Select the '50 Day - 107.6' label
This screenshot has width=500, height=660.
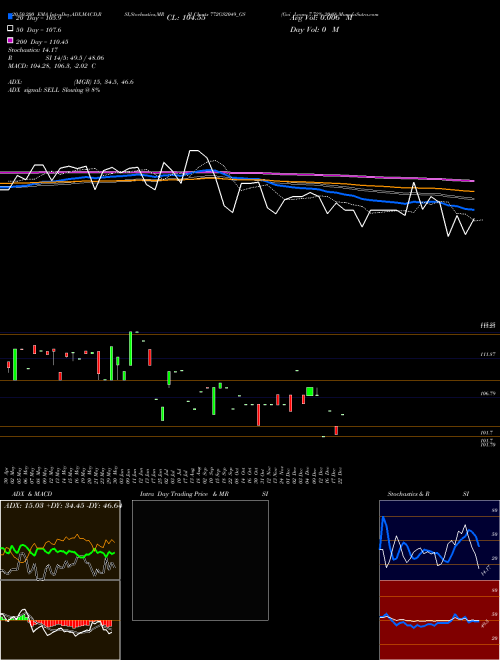pyautogui.click(x=38, y=30)
